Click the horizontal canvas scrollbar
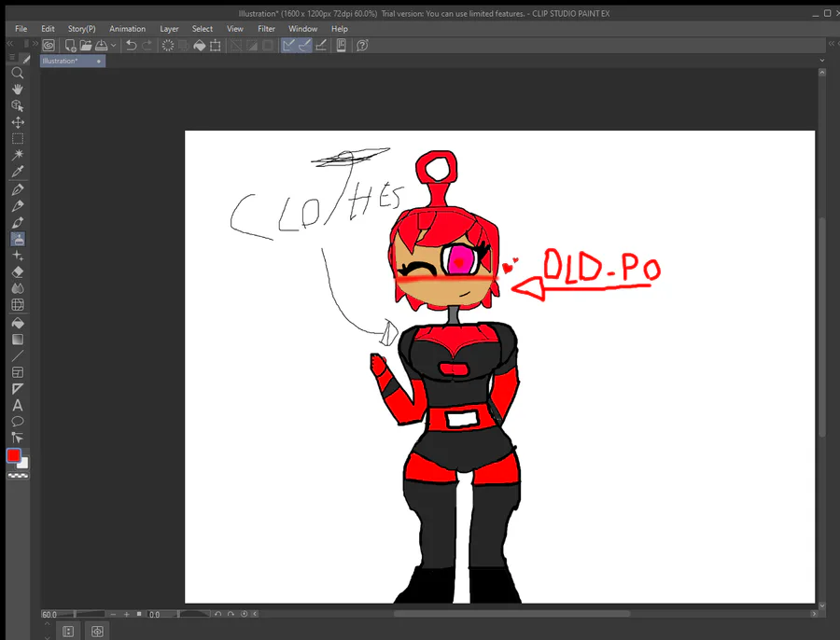Screen dimensions: 840x640 click(511, 614)
